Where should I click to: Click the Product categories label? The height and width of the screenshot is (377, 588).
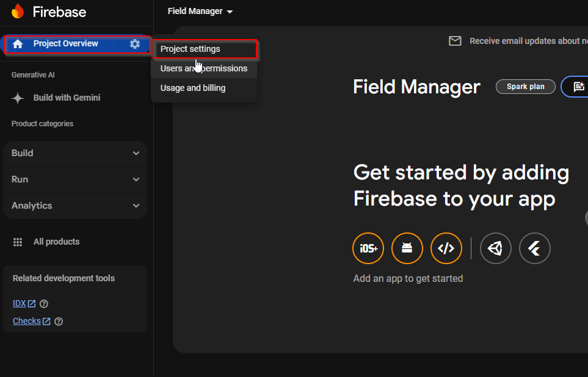[42, 124]
